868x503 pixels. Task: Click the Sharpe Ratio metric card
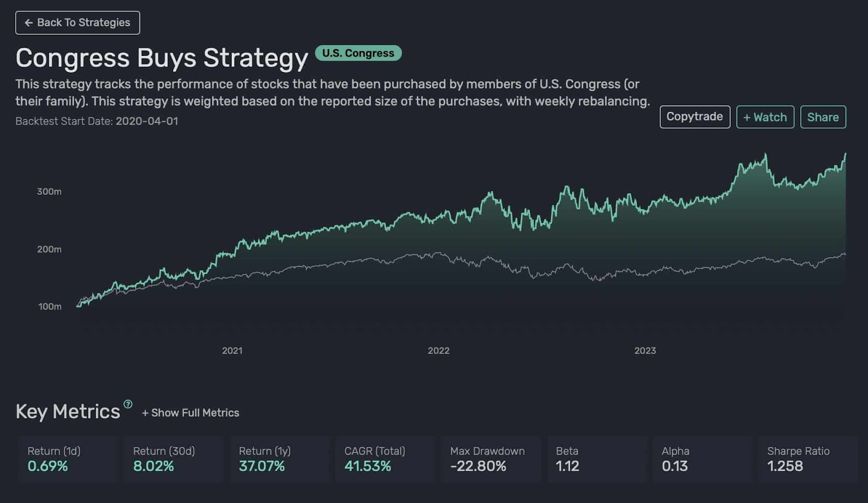(x=807, y=459)
